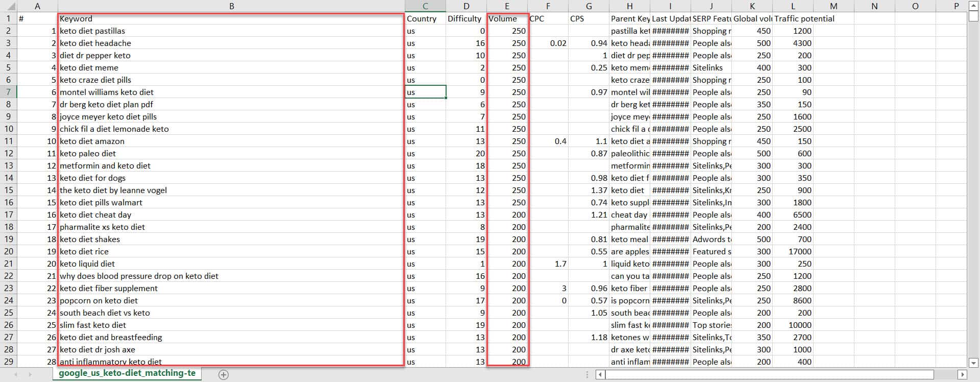Viewport: 980px width, 382px height.
Task: Click the vertical scrollbar up arrow
Action: (x=973, y=5)
